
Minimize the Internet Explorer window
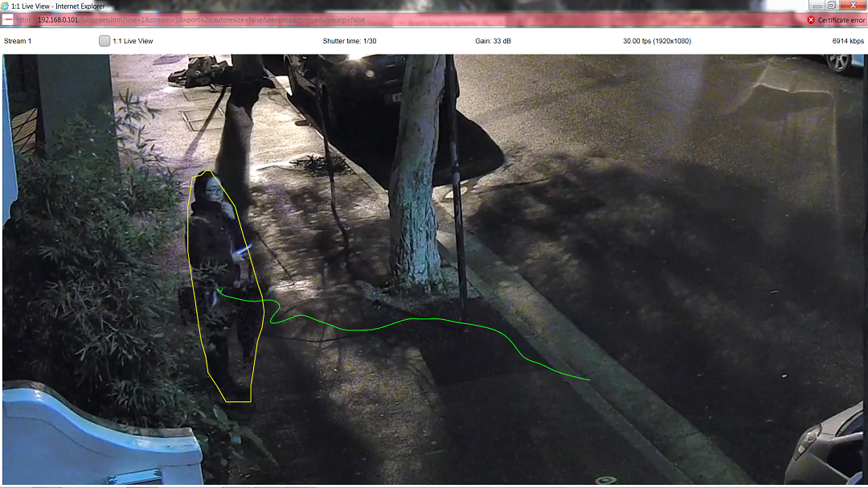click(x=817, y=6)
